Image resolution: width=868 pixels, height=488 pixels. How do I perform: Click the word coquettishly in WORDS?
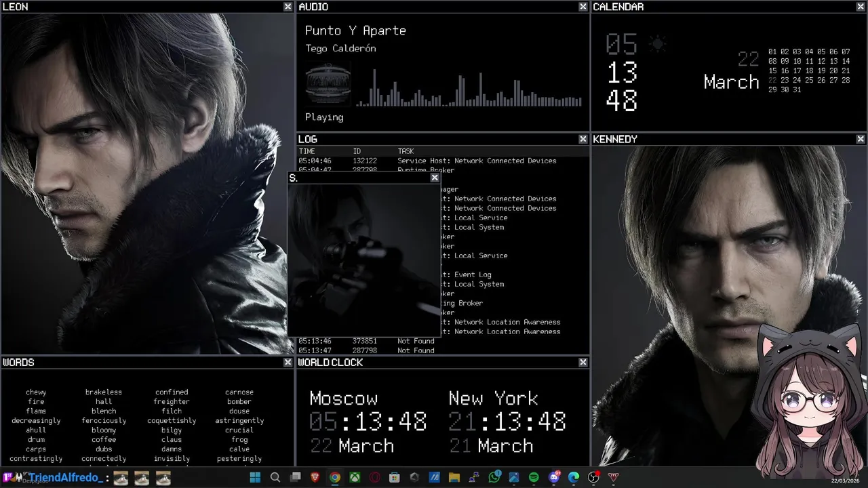pos(172,420)
